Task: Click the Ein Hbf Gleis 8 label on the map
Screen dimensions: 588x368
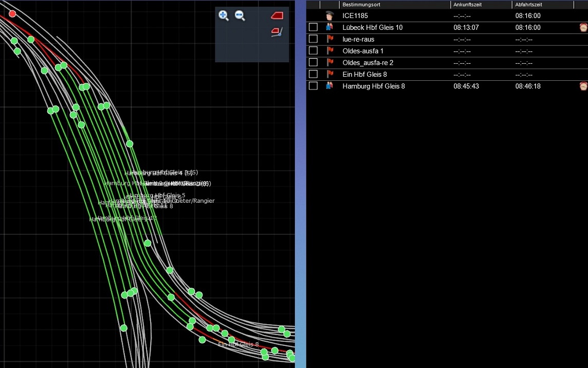Action: [x=238, y=344]
